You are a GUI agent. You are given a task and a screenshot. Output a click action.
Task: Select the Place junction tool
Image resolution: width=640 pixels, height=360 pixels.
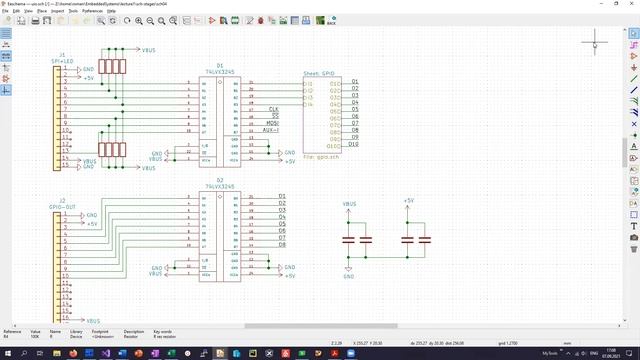(x=634, y=135)
